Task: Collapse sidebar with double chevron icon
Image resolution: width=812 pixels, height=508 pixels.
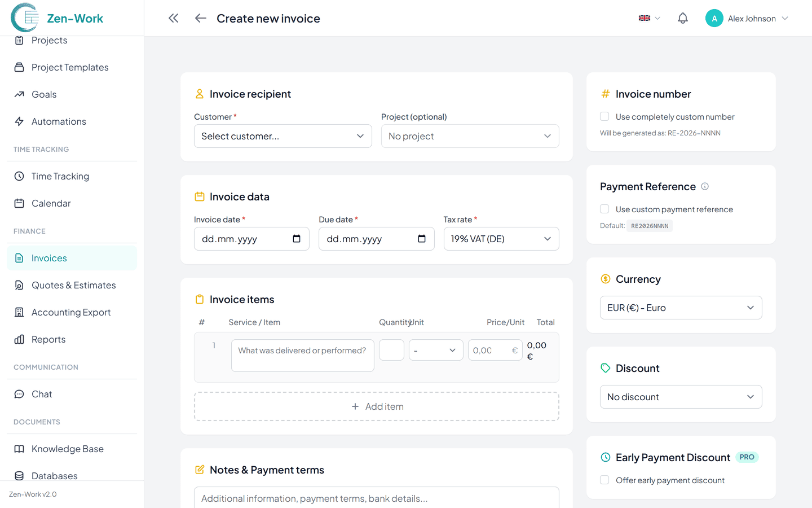Action: pyautogui.click(x=173, y=18)
